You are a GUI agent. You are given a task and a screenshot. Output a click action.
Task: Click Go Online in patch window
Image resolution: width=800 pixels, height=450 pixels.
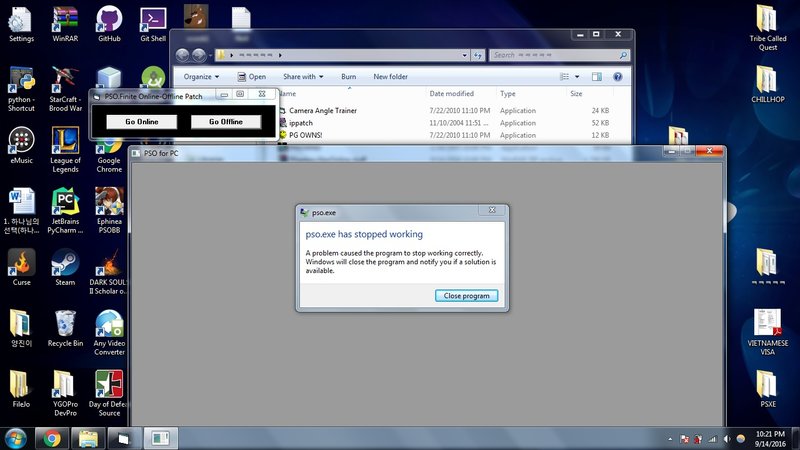click(142, 121)
